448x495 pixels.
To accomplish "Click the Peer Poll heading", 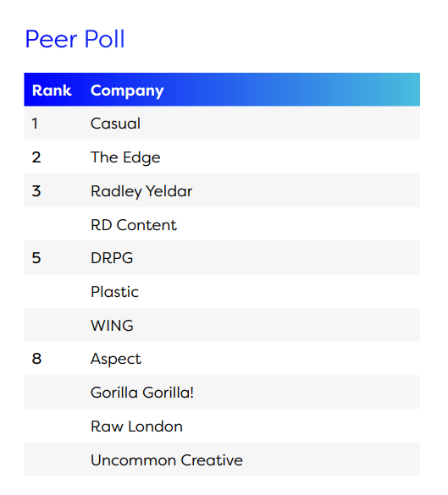I will pyautogui.click(x=75, y=39).
